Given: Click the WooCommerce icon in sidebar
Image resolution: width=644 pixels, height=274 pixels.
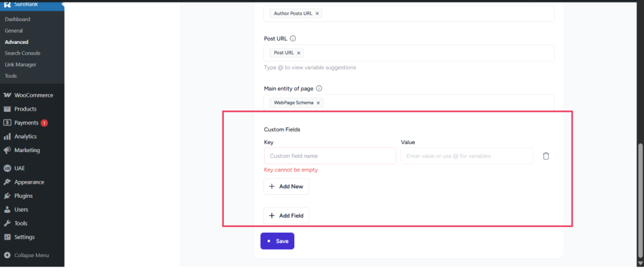Looking at the screenshot, I should [x=7, y=95].
